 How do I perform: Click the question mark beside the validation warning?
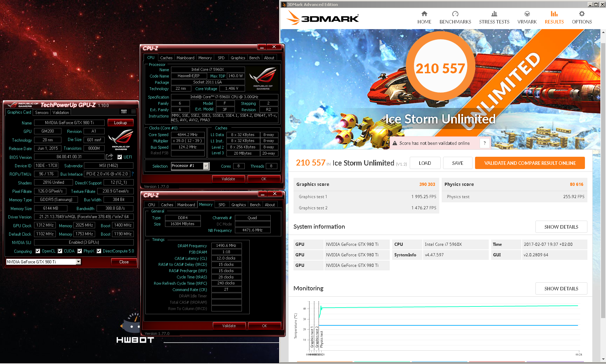(485, 143)
